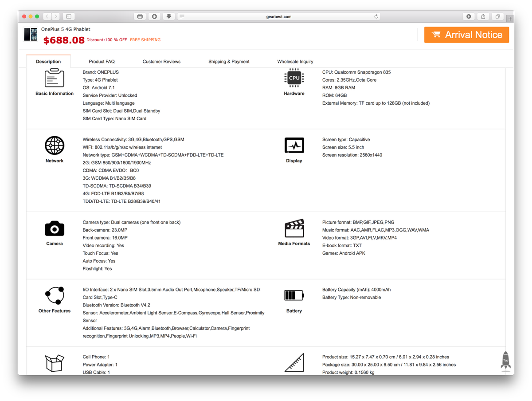Open a new tab with plus button
This screenshot has width=532, height=401.
point(510,19)
